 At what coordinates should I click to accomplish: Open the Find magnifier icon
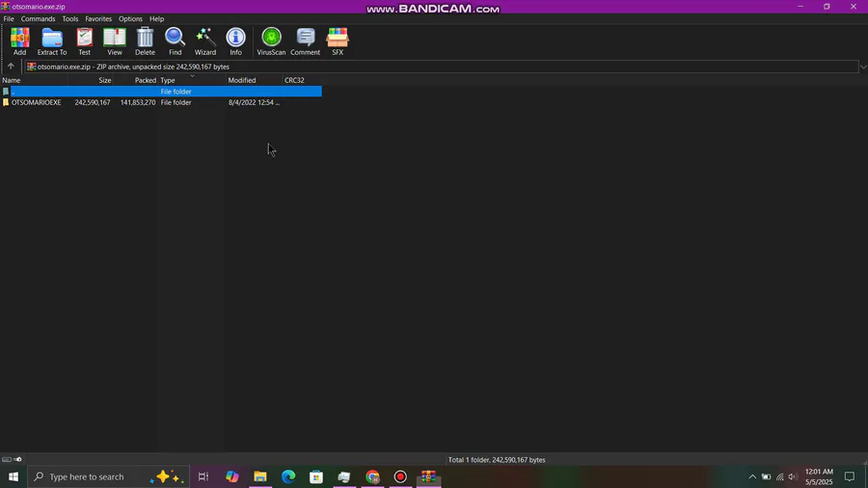pos(175,41)
